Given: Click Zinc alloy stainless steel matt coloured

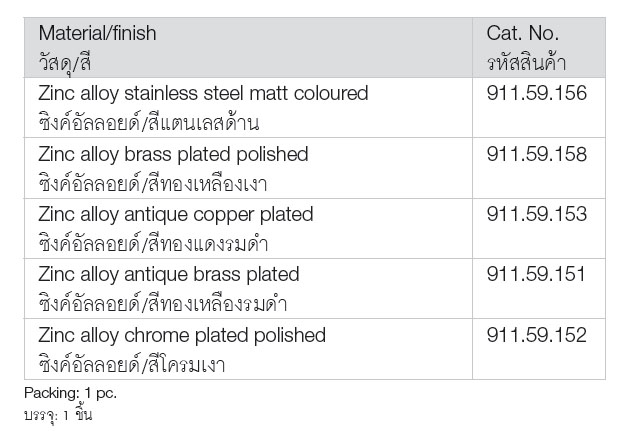Looking at the screenshot, I should [203, 94].
